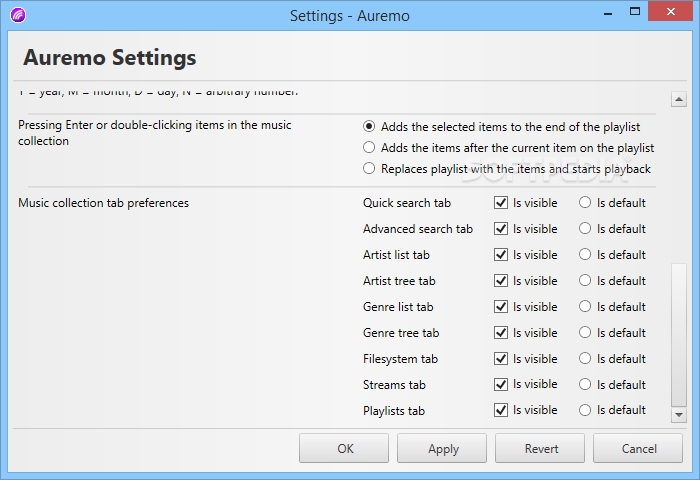Click the 'Quick search tab' label
The width and height of the screenshot is (700, 480).
(407, 203)
